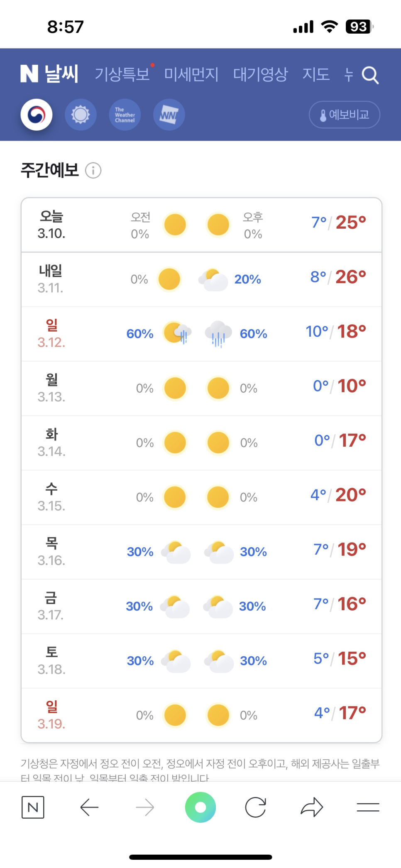Screen dimensions: 401x868
Task: Go back with the left arrow
Action: 89,807
